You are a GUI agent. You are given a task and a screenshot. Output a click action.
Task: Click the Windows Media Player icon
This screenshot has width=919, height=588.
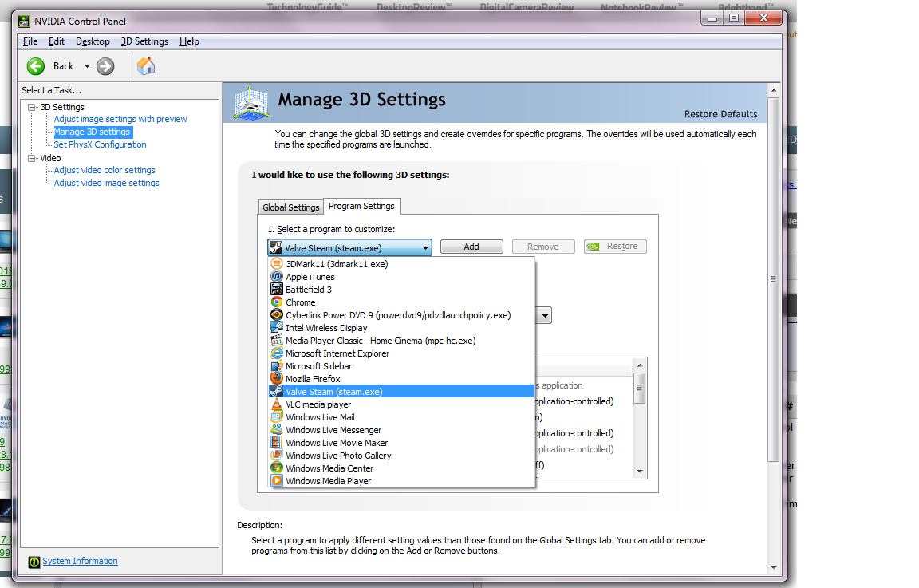(x=277, y=481)
